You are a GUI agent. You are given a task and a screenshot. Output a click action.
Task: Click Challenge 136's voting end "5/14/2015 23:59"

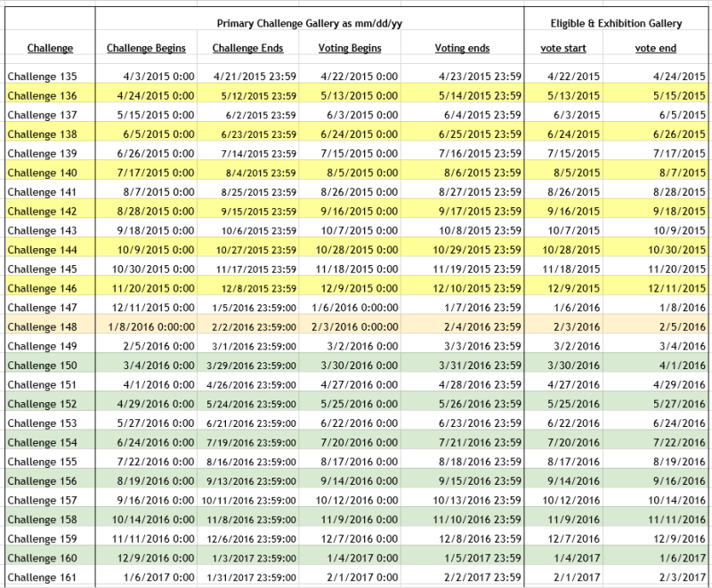click(480, 96)
